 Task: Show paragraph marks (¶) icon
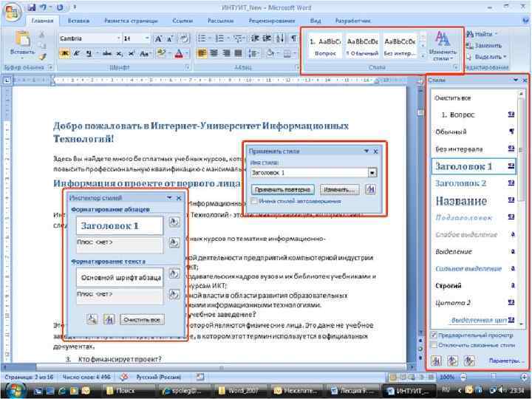pyautogui.click(x=293, y=38)
